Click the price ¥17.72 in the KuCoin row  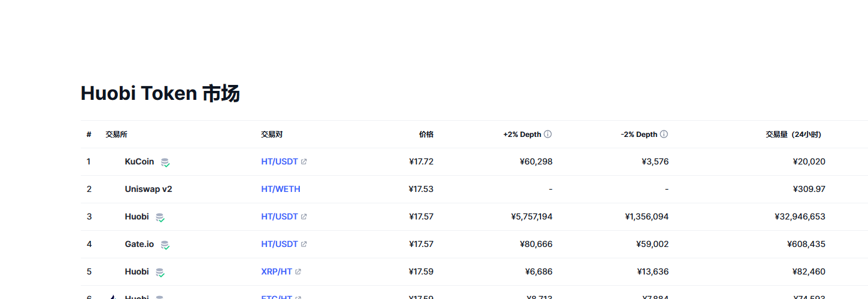coord(421,161)
